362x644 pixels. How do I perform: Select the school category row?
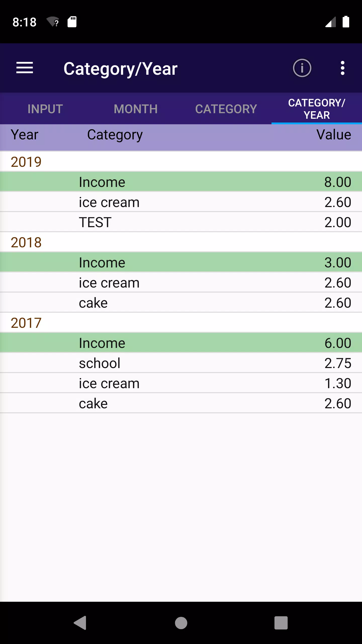click(181, 363)
